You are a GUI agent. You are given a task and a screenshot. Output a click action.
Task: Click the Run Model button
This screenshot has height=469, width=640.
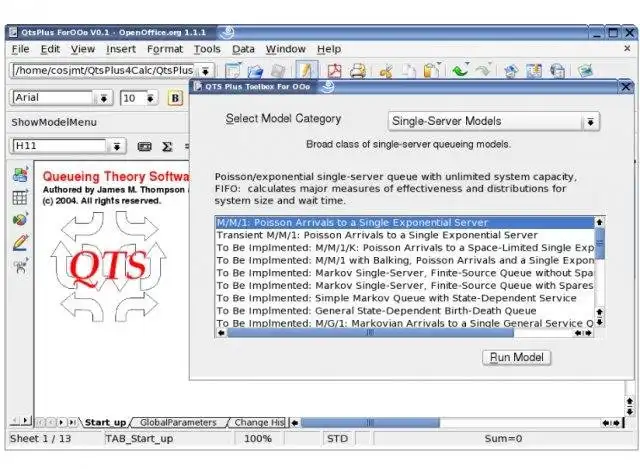[516, 358]
